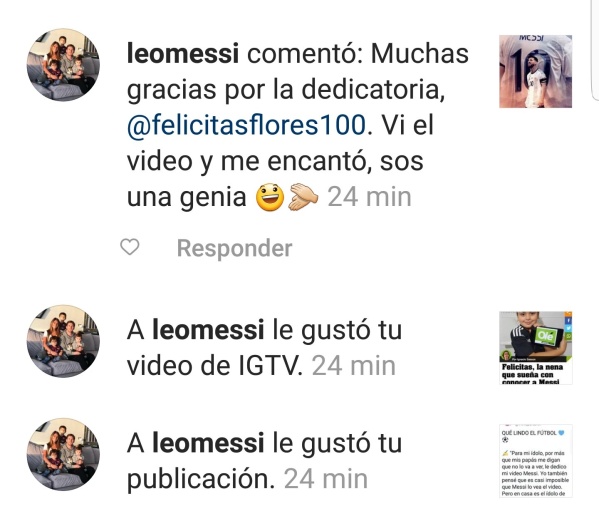Tap Responder to reply to comment
599x526 pixels.
pos(235,248)
